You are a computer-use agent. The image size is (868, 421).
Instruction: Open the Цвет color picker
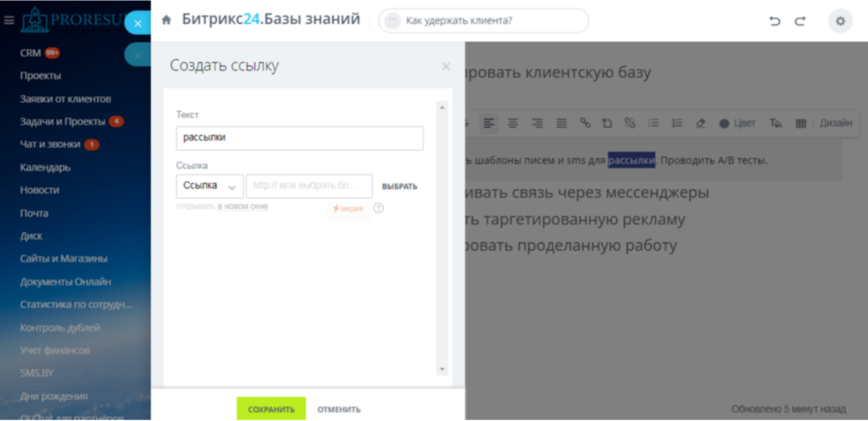(737, 124)
